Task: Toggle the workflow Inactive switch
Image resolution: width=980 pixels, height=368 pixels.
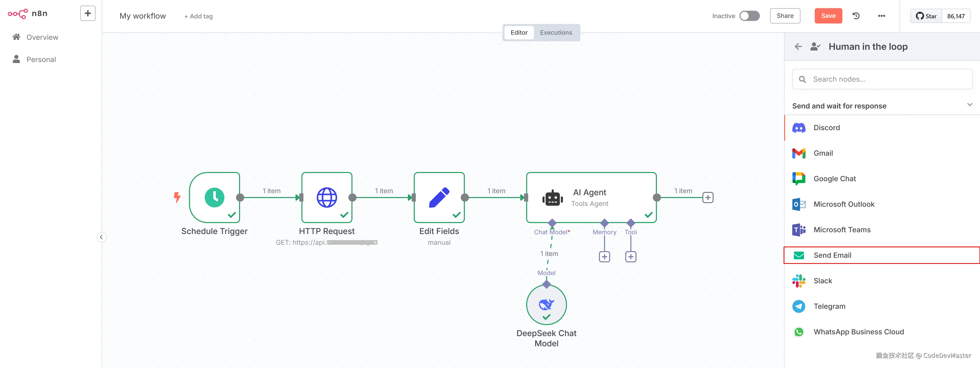Action: [749, 16]
